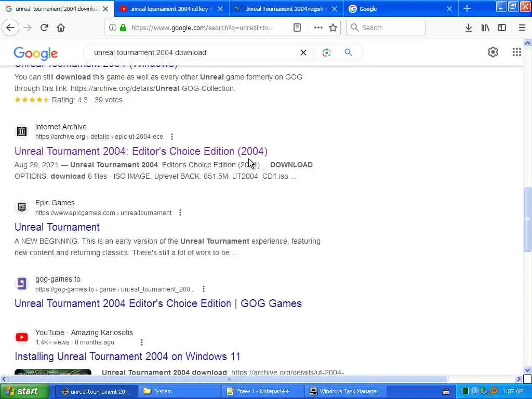The width and height of the screenshot is (532, 399).
Task: Open the Firefox hamburger menu
Action: (522, 28)
